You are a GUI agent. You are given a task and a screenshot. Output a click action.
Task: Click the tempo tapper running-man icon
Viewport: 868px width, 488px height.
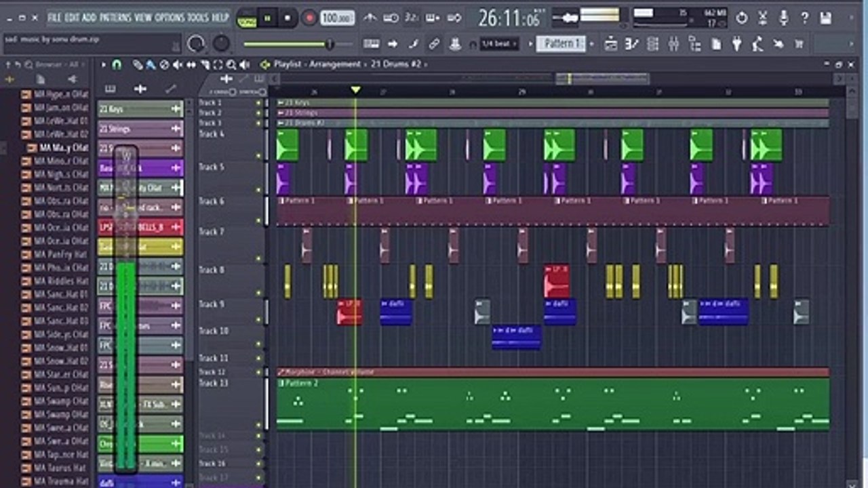click(757, 44)
